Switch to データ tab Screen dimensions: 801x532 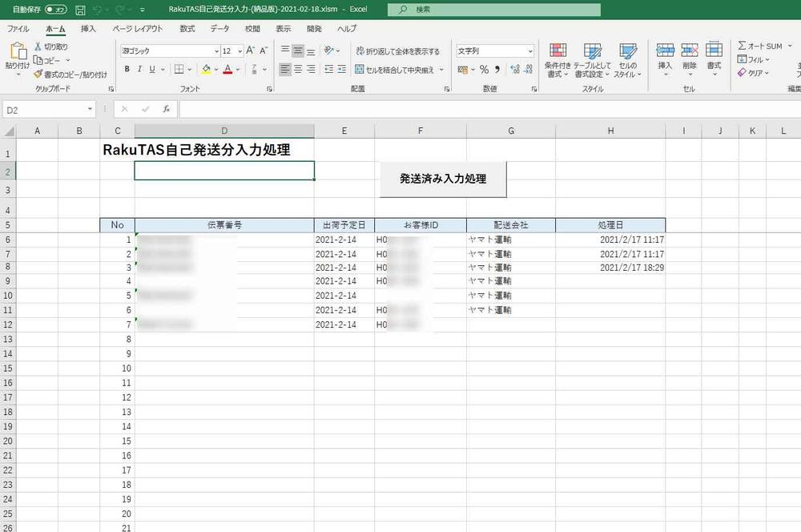[219, 29]
